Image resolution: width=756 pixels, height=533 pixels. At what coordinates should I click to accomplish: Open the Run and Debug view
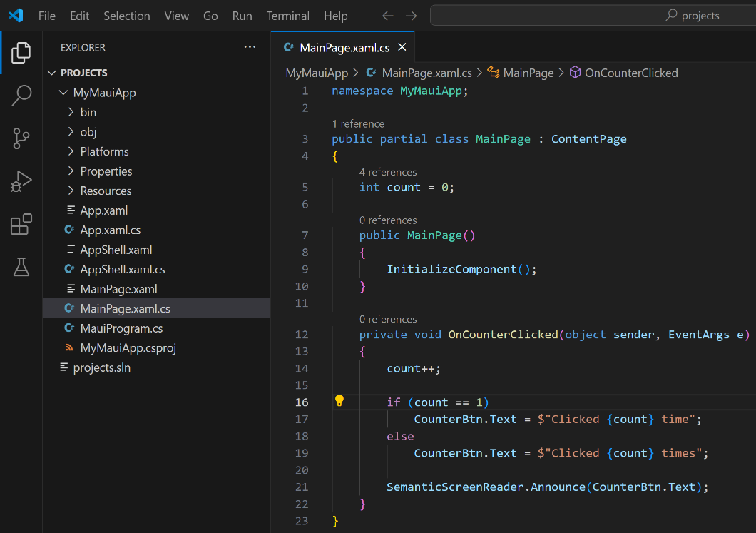click(21, 181)
